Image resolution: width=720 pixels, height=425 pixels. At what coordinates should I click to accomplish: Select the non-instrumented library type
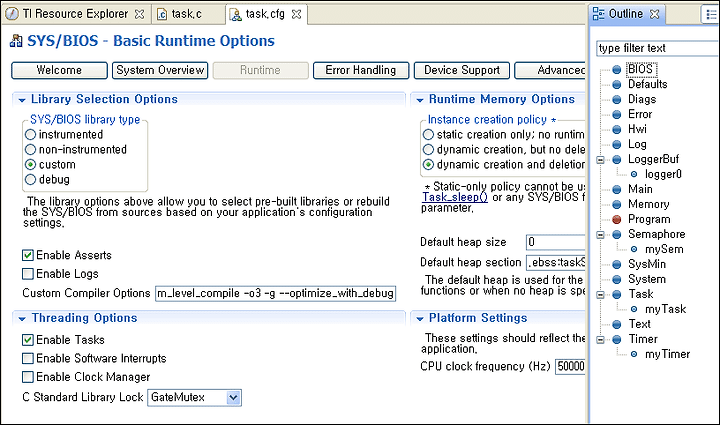pos(30,150)
